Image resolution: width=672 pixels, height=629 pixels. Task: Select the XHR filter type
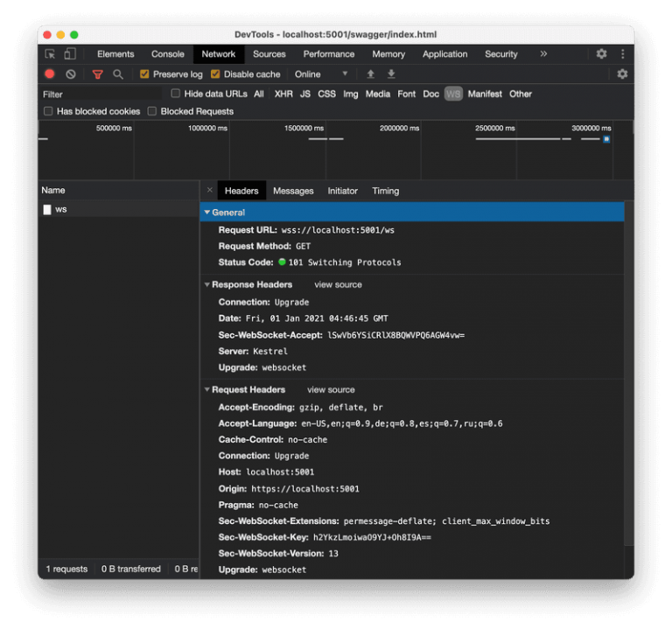coord(283,94)
